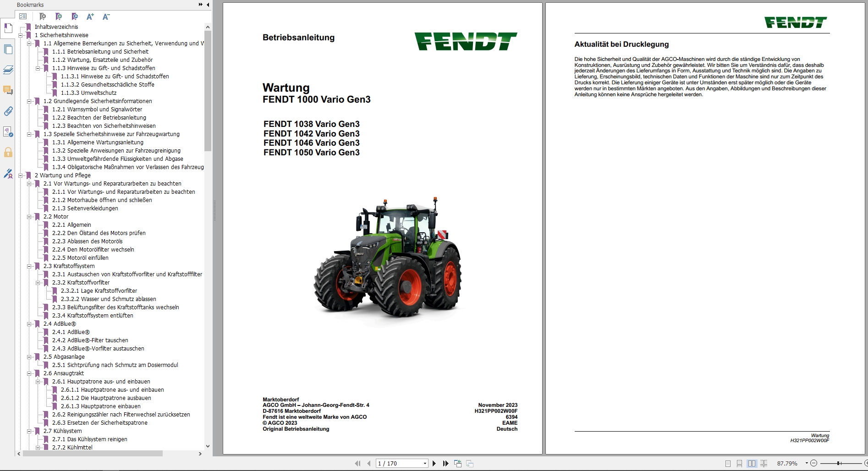This screenshot has width=868, height=471.
Task: Select '1.1.3.3 Umweltschutz' bookmark
Action: pyautogui.click(x=89, y=93)
